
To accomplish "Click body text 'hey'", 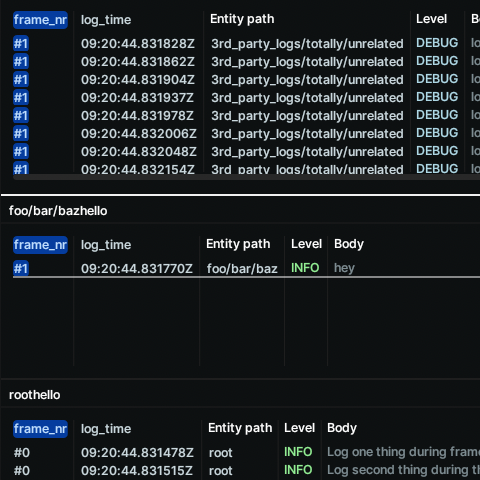I will click(344, 268).
